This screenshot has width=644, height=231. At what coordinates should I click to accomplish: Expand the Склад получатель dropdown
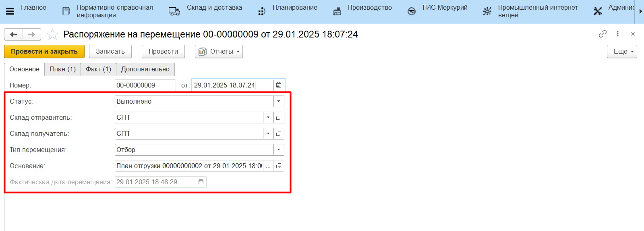[x=268, y=133]
